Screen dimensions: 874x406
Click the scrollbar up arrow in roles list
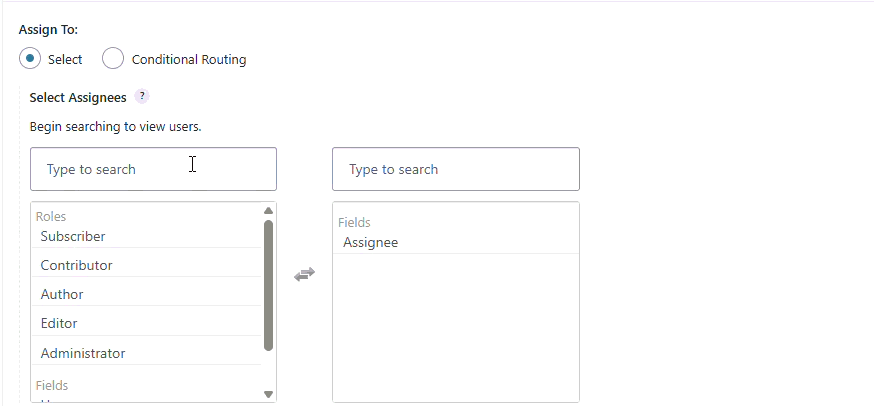click(268, 211)
